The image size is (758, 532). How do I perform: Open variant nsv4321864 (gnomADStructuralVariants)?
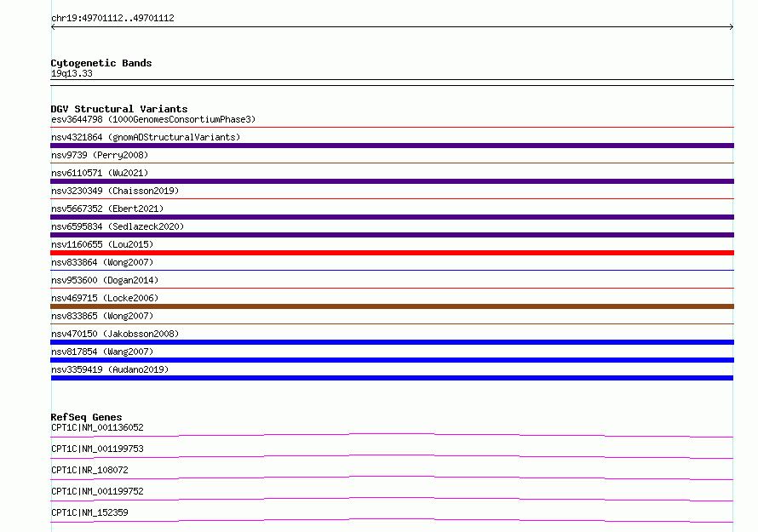pyautogui.click(x=146, y=137)
